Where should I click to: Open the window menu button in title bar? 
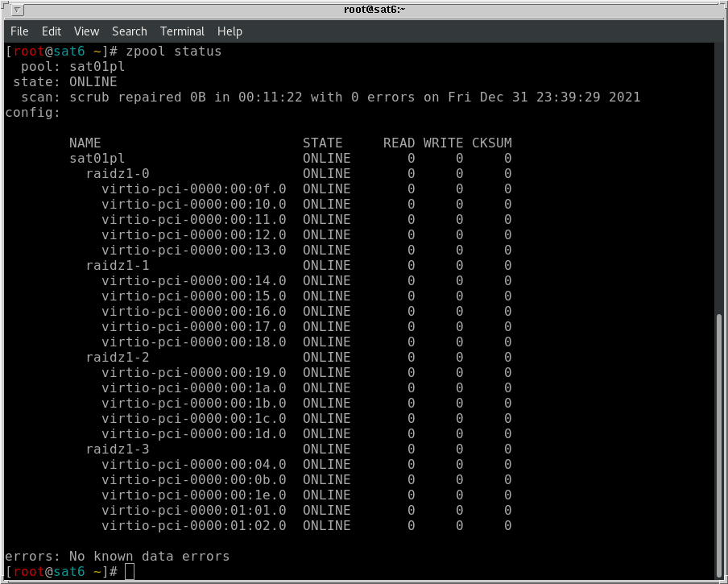click(17, 10)
